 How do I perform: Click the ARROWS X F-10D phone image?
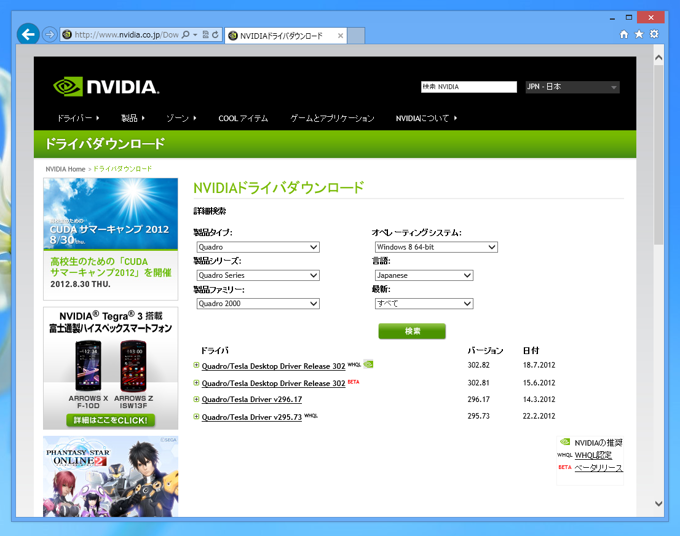pos(88,366)
